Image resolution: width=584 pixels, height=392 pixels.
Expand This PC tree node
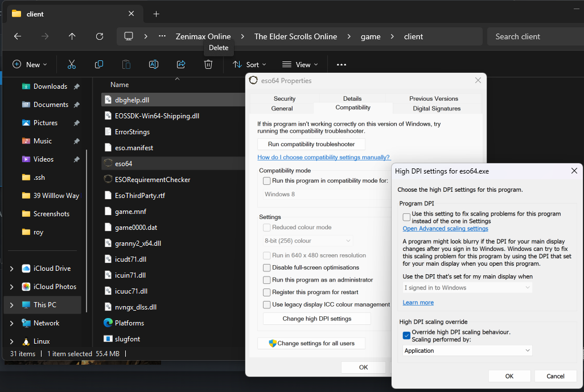point(11,305)
